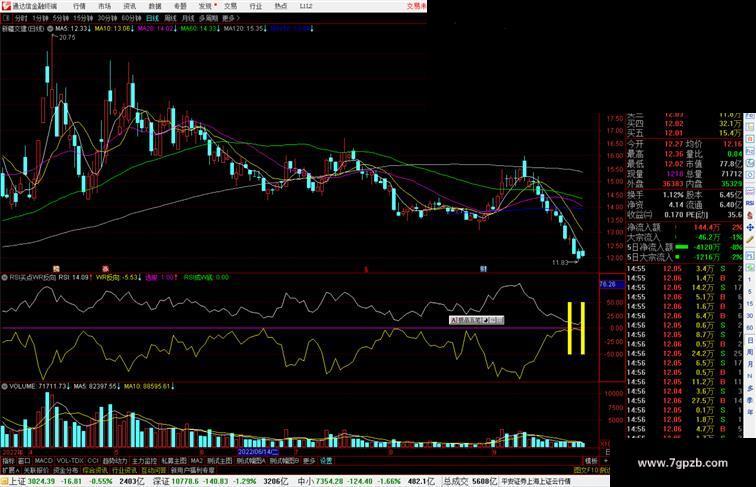Open the 发现 menu
Viewport: 756px width, 487px height.
pyautogui.click(x=205, y=6)
